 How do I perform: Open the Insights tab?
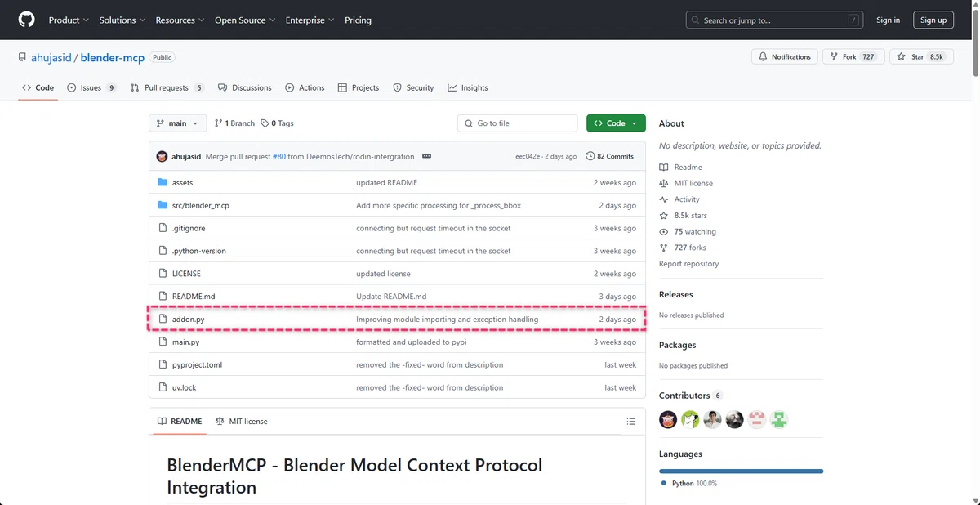(467, 87)
